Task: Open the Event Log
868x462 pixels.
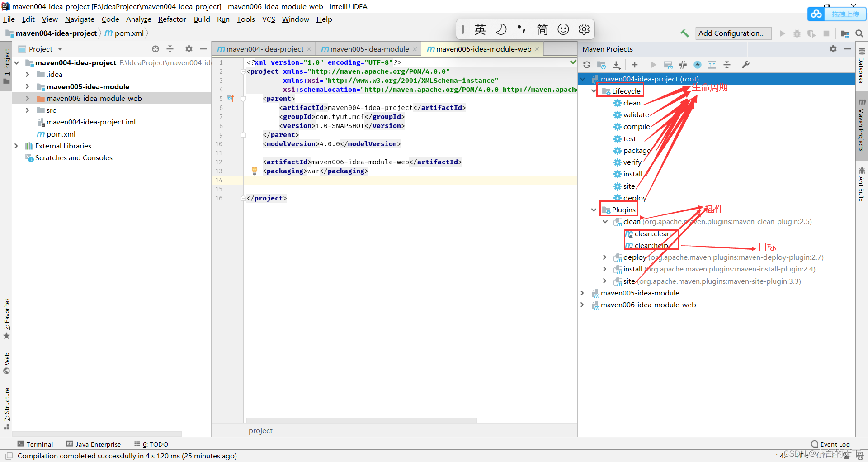Action: click(830, 444)
